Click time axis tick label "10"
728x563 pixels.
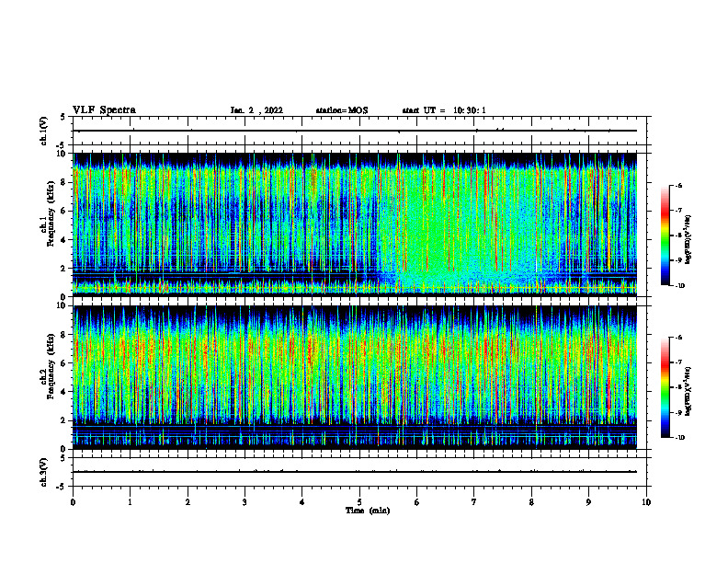(x=646, y=502)
